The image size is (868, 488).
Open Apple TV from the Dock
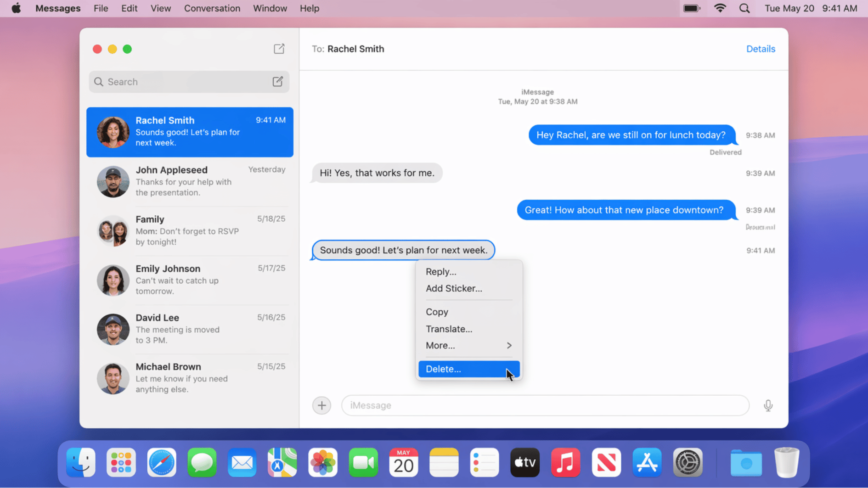point(525,462)
